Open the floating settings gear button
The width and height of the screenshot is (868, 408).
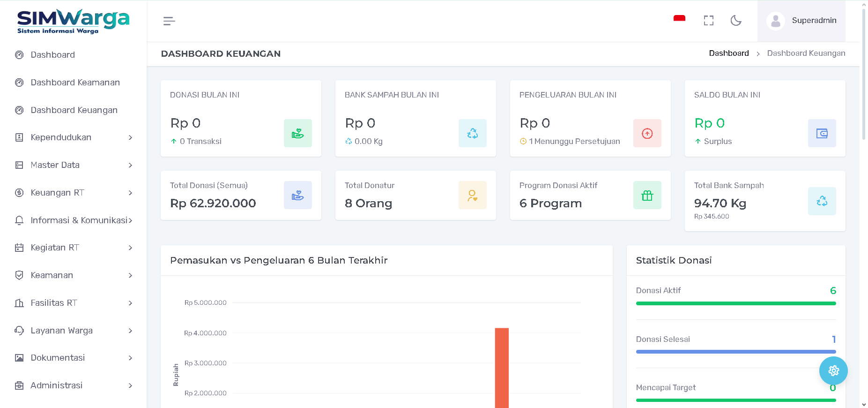(x=833, y=371)
